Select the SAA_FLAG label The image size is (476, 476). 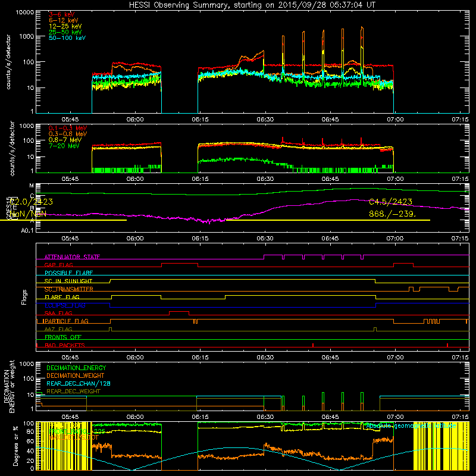pos(58,314)
